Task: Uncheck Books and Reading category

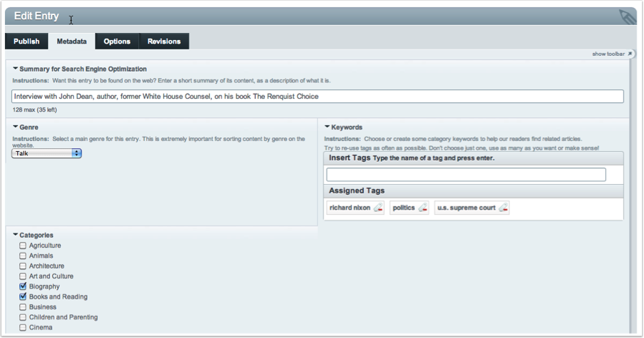Action: click(23, 296)
